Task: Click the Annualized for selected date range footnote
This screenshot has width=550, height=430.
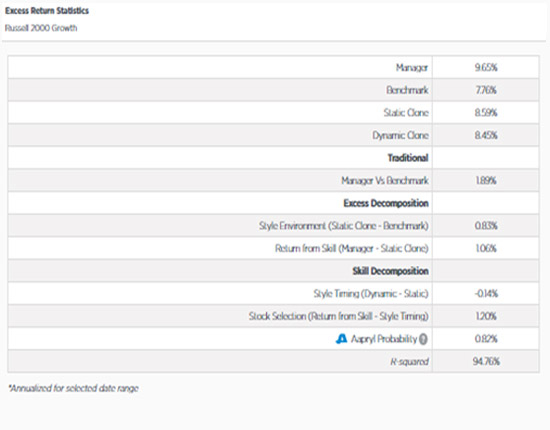Action: tap(73, 388)
